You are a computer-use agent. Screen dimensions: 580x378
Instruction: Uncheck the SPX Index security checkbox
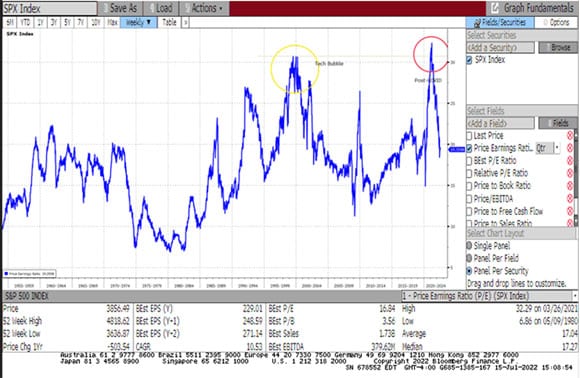469,60
